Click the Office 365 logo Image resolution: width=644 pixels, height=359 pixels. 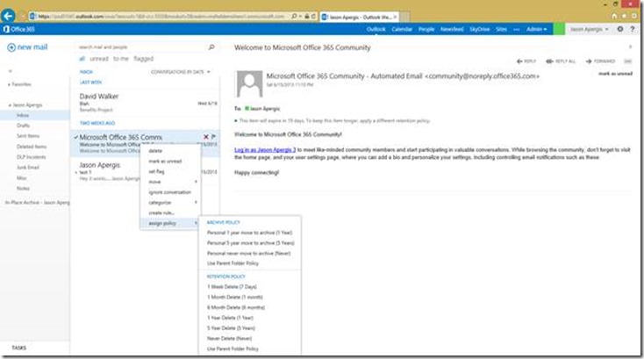tap(19, 29)
